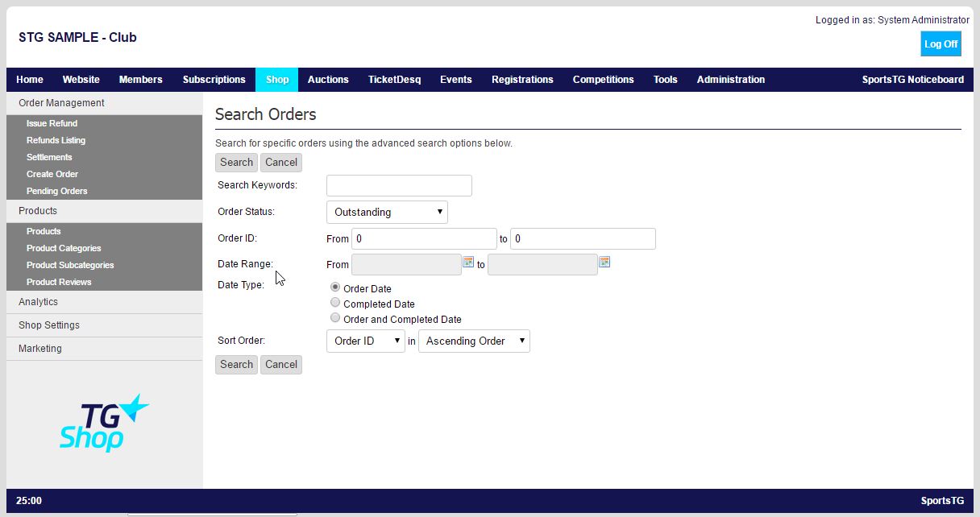Click the Order ID From input field

(x=424, y=238)
